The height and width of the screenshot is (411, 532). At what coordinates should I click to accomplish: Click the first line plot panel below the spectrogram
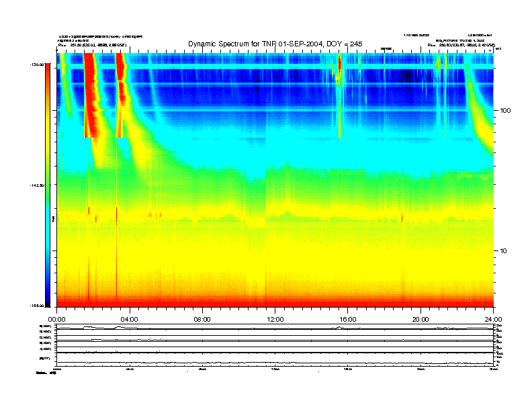click(x=275, y=327)
